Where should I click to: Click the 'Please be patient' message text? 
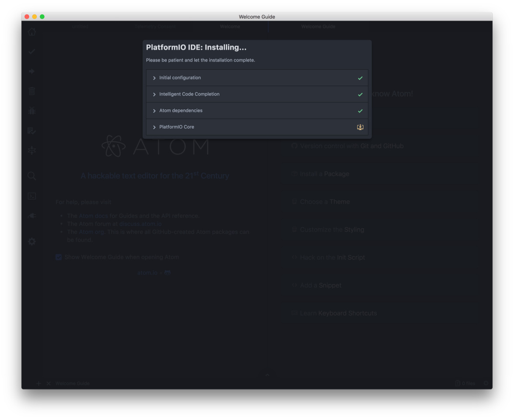200,60
